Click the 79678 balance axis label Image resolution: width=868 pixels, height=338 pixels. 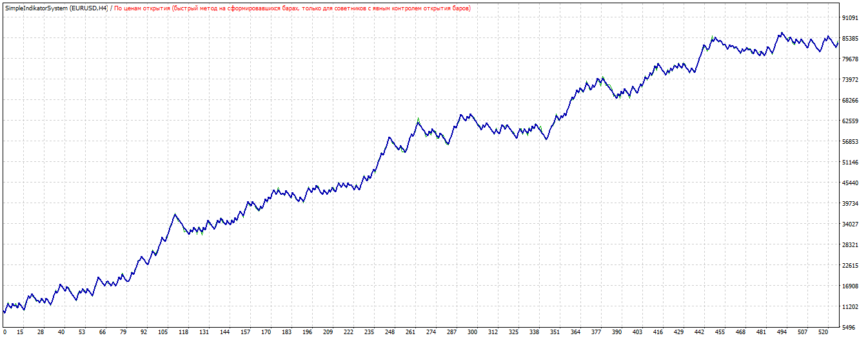851,59
